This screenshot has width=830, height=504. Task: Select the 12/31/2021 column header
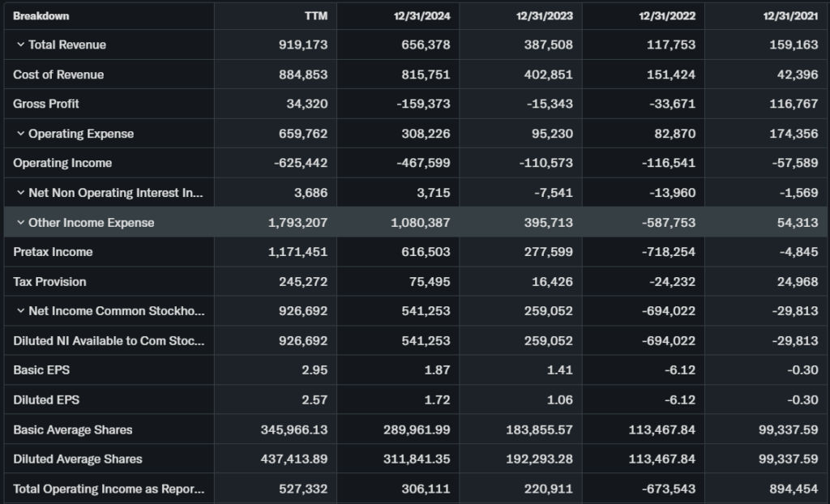tap(792, 16)
